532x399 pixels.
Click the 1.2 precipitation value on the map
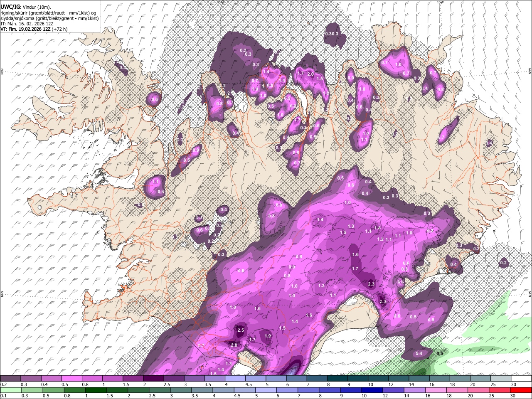[x=380, y=239]
